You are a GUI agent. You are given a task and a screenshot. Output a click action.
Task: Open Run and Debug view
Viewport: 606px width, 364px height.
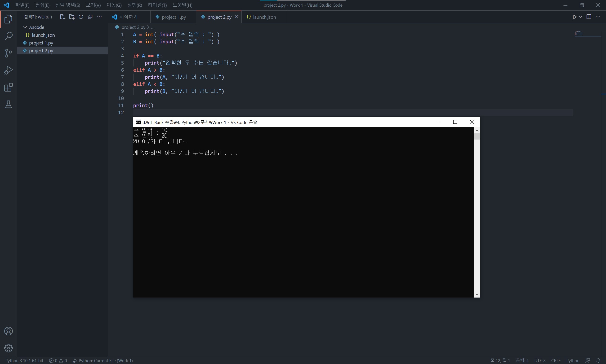pos(8,70)
